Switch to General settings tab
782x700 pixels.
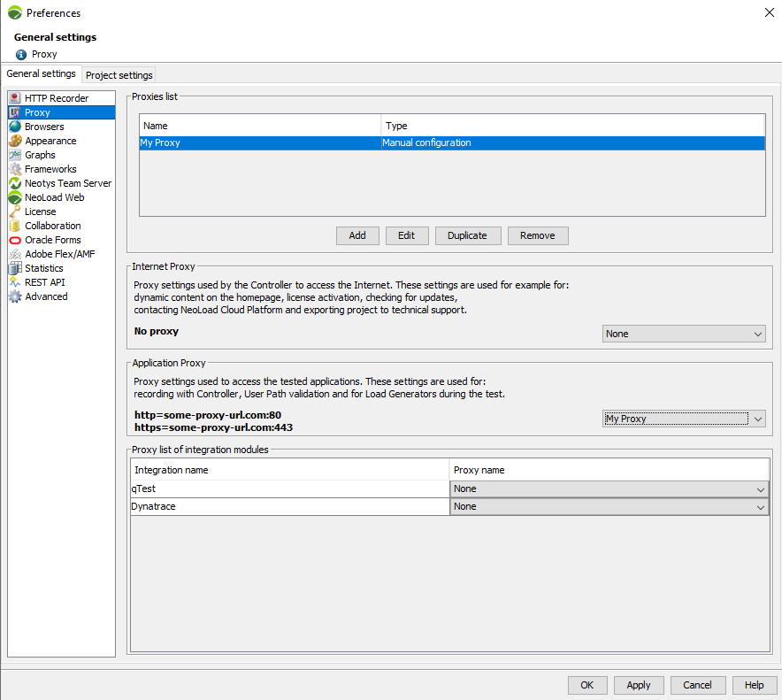click(x=41, y=74)
